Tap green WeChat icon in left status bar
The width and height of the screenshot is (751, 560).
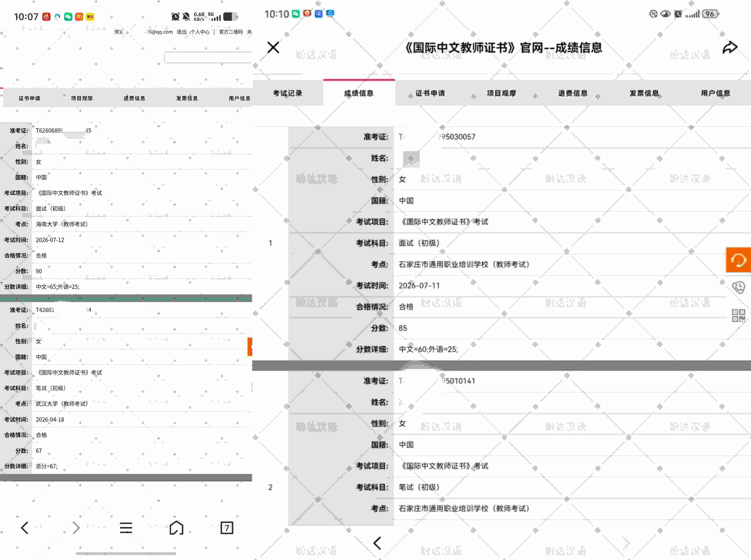click(x=68, y=17)
